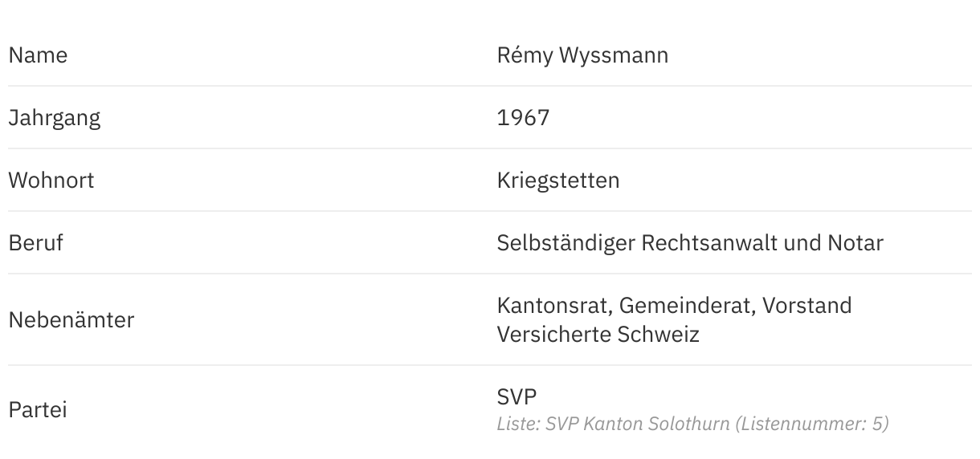Click the Liste: SVP Kanton Solothurn note
Image resolution: width=980 pixels, height=459 pixels.
click(x=613, y=424)
